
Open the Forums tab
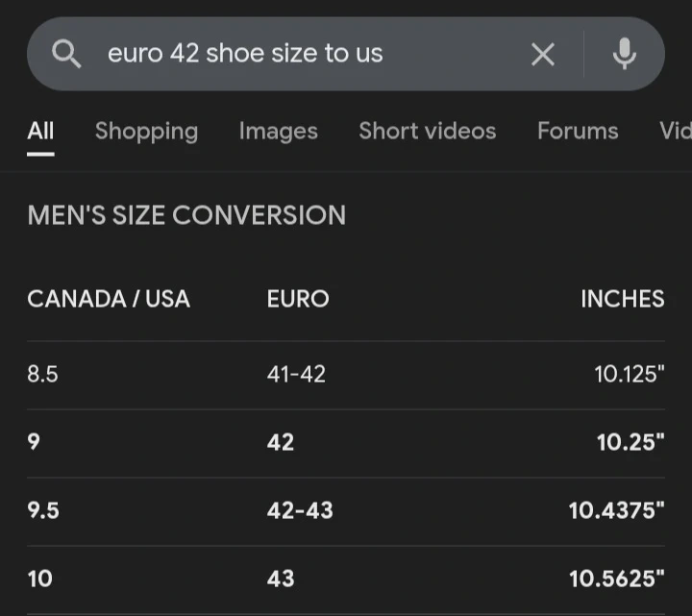[x=578, y=132]
